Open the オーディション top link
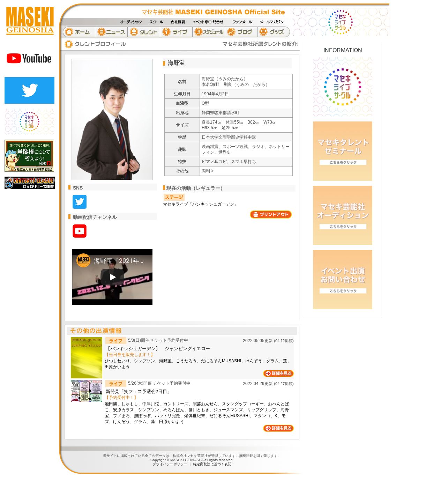448x481 pixels. click(131, 22)
